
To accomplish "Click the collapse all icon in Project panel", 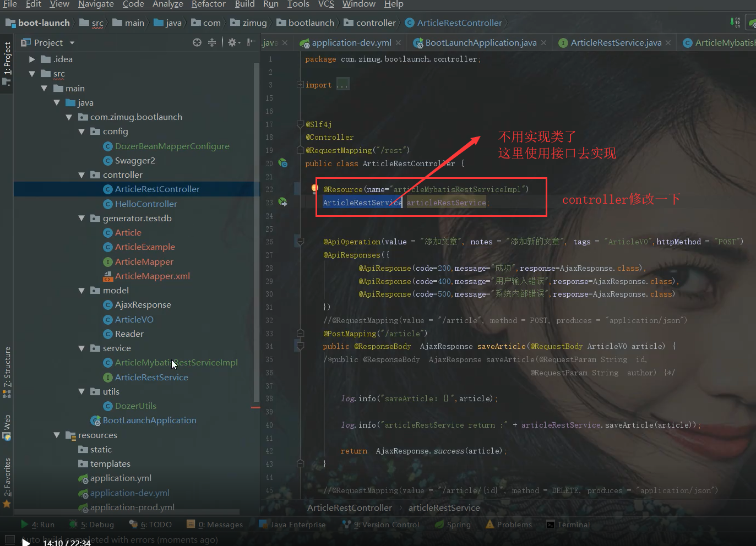I will coord(212,42).
